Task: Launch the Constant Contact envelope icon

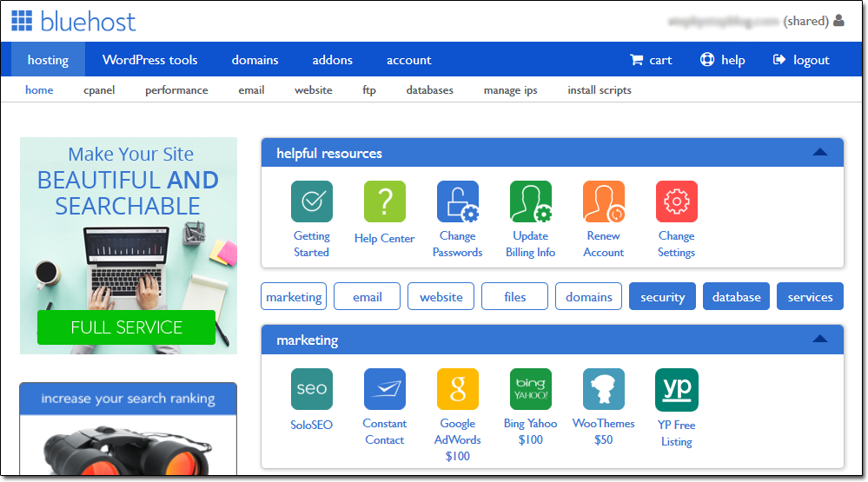Action: tap(385, 389)
